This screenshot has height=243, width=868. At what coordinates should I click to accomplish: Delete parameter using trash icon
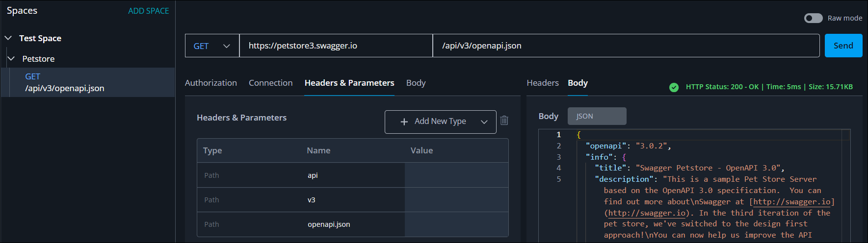click(x=504, y=121)
